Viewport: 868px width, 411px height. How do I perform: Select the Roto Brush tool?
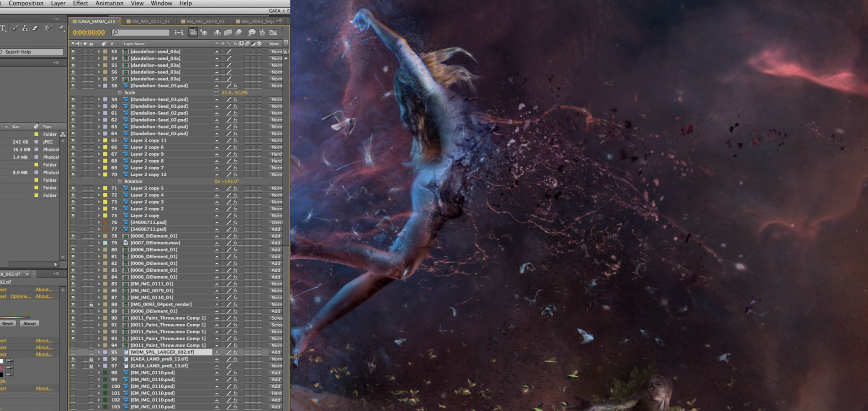click(48, 28)
